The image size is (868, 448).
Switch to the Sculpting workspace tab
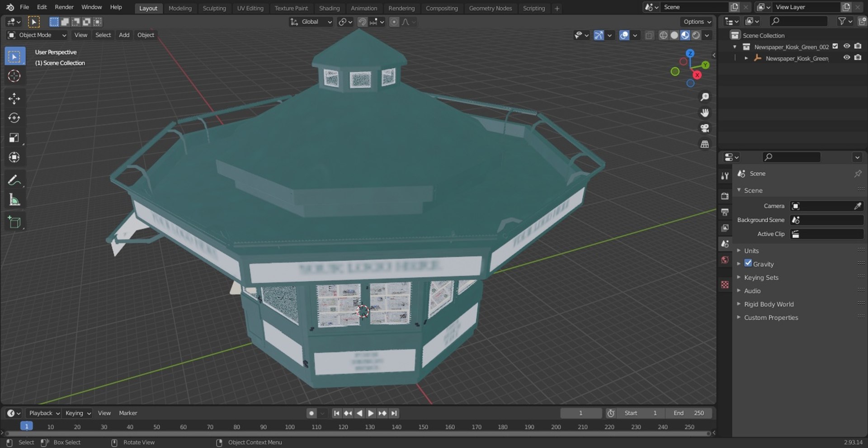point(214,8)
